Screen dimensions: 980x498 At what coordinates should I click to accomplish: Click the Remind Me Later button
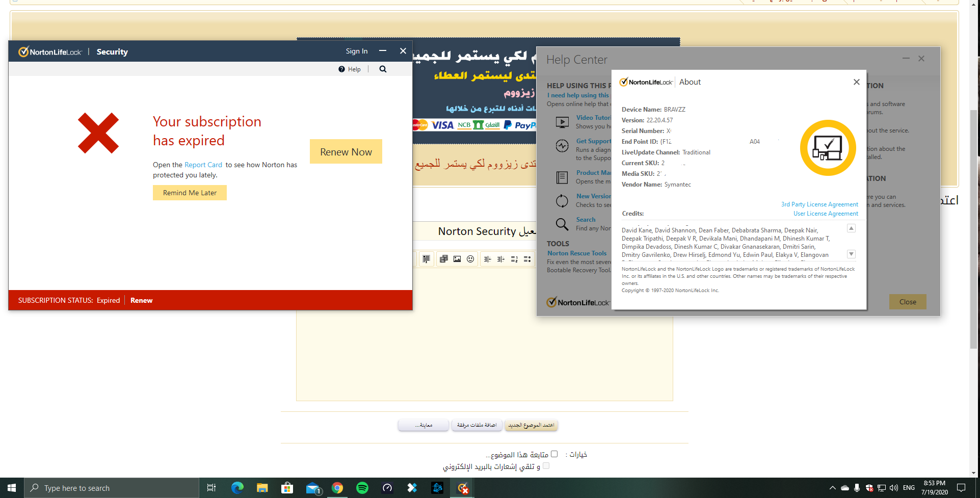click(190, 193)
